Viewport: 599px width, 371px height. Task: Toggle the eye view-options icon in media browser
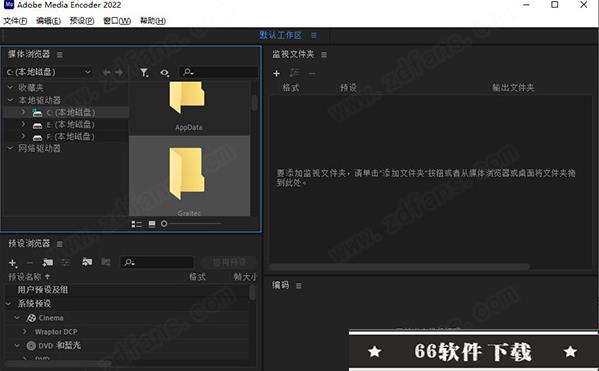[165, 72]
